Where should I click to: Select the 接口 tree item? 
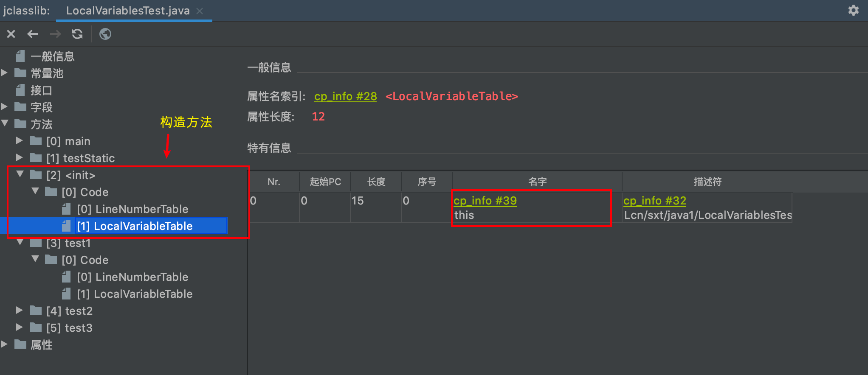pos(42,90)
